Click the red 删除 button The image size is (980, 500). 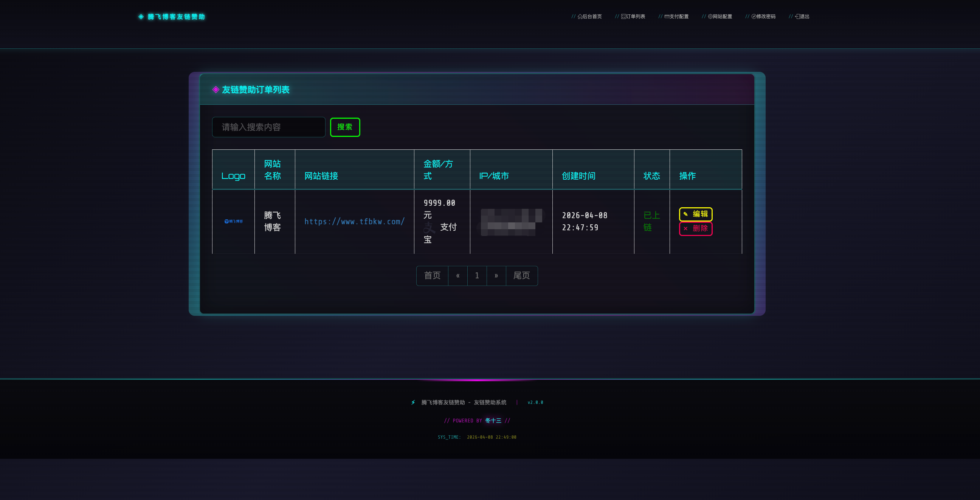coord(695,228)
